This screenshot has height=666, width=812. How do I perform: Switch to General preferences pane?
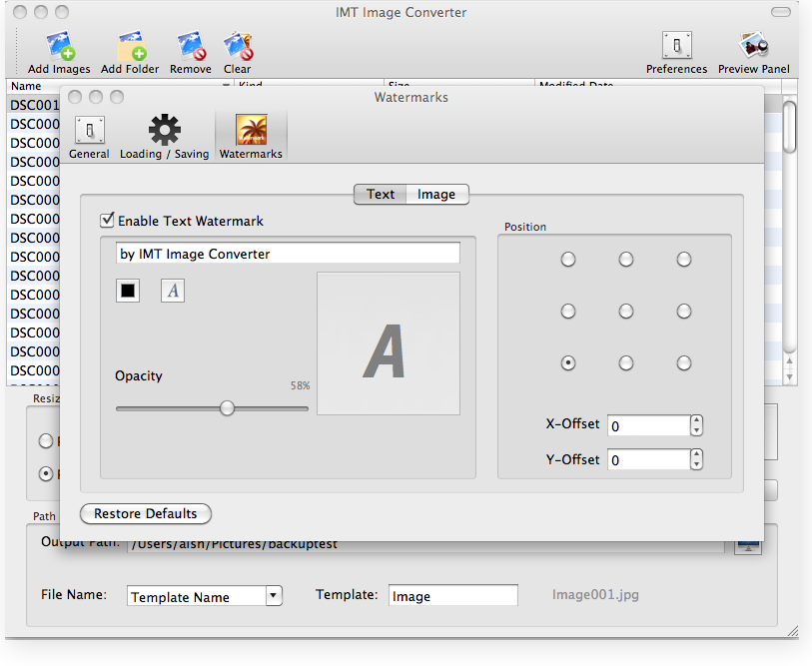(x=89, y=137)
